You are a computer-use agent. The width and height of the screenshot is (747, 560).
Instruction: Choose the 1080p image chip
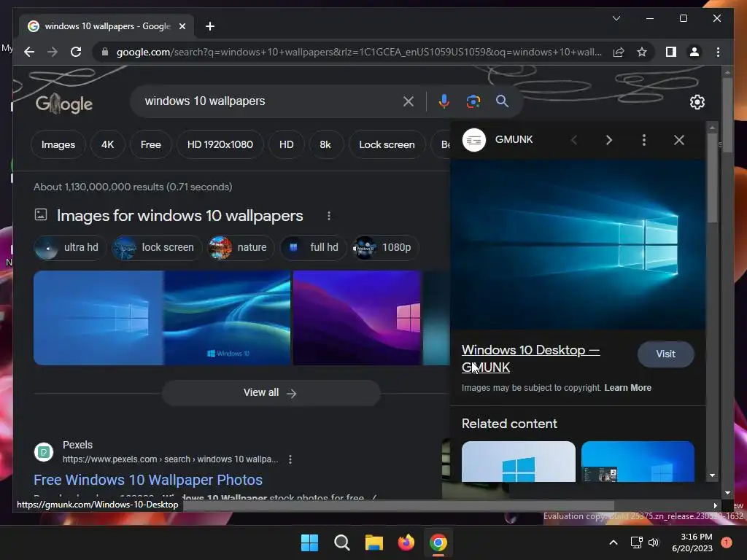pos(385,247)
